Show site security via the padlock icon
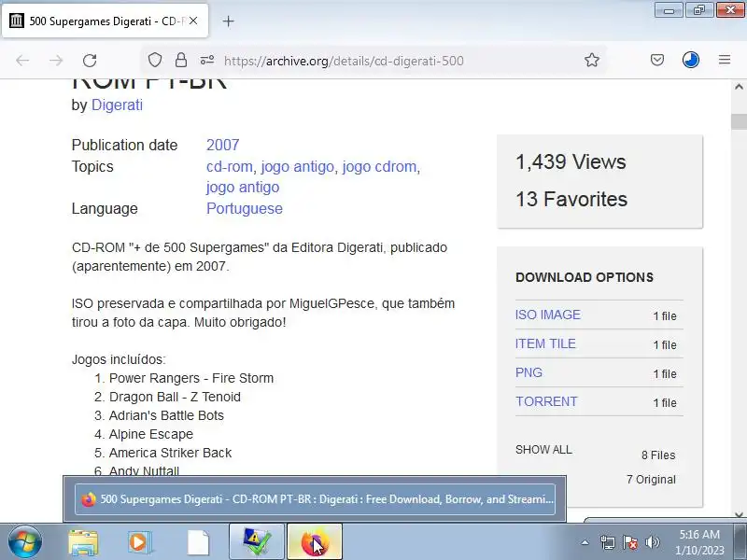Screen dimensions: 747x560 tap(180, 60)
